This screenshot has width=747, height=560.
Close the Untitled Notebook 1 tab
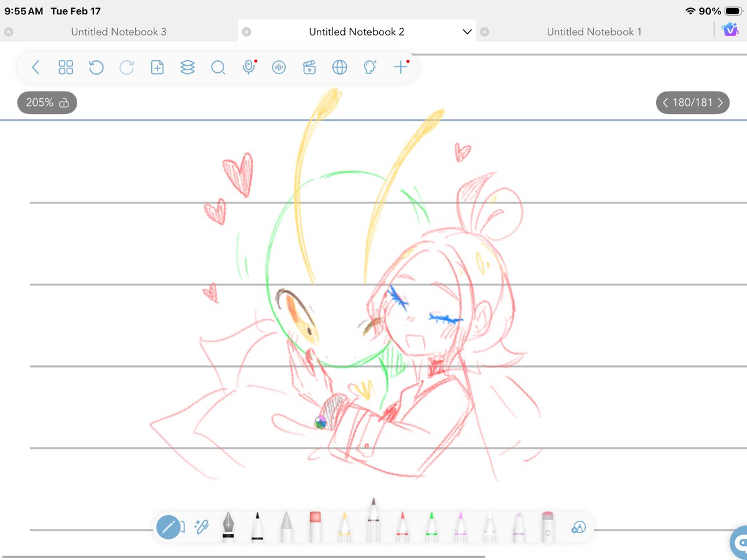click(x=484, y=32)
